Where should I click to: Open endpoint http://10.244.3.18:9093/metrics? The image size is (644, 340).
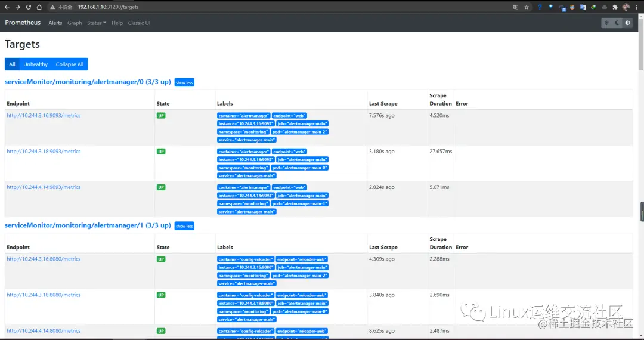click(x=44, y=151)
